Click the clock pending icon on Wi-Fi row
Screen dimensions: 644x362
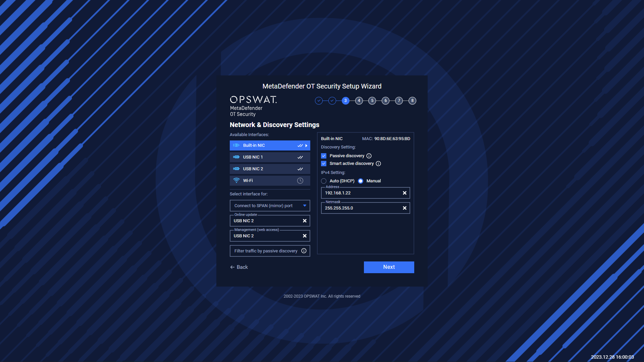click(300, 181)
